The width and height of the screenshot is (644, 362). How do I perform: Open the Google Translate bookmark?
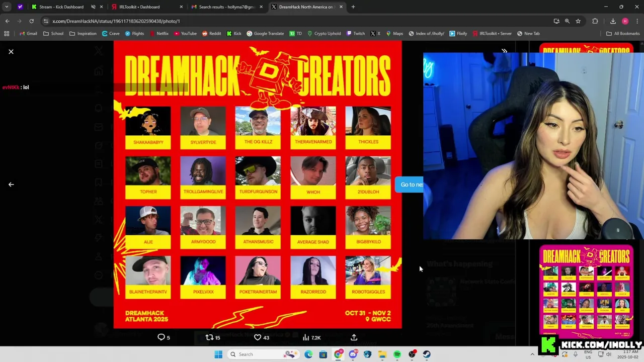pos(265,34)
